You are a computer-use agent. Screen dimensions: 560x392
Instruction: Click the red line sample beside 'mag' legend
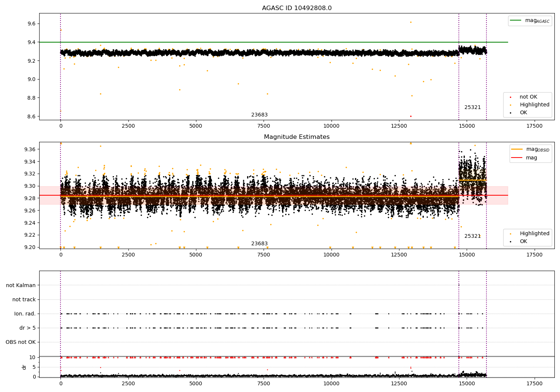point(517,158)
